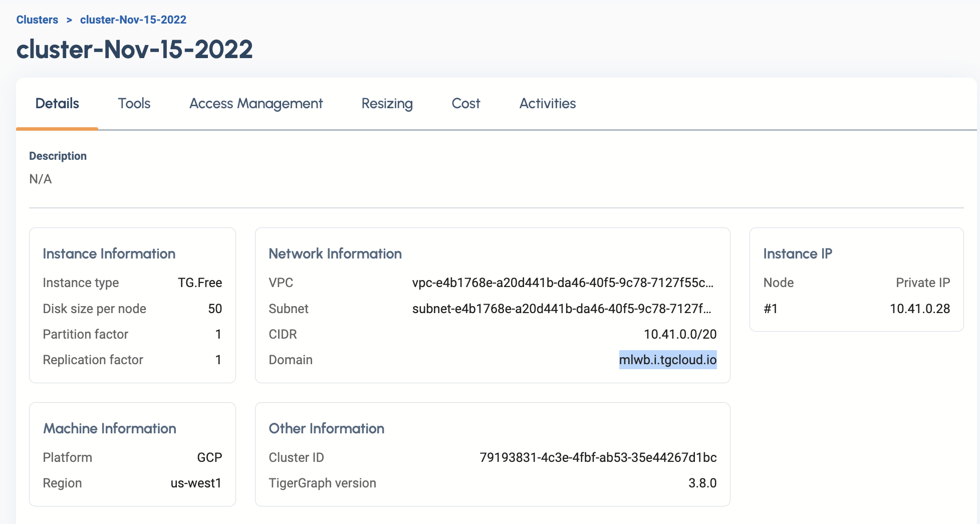Open the Details tab

pos(57,104)
